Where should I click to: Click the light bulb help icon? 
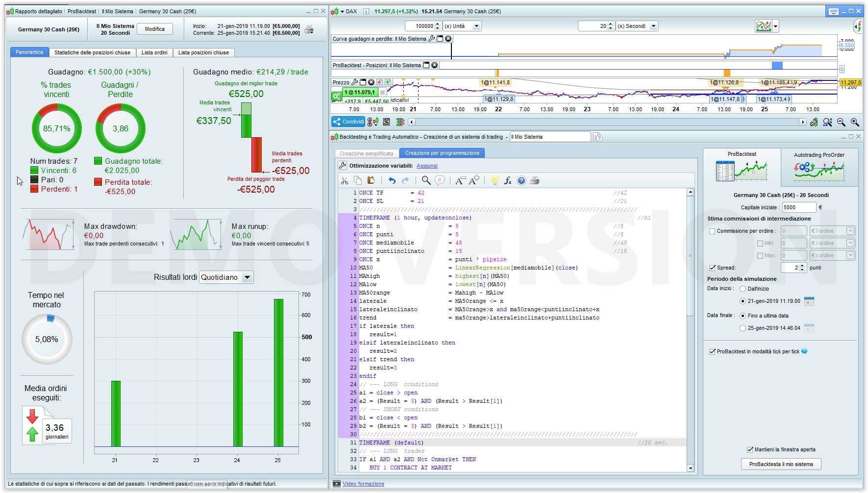495,181
